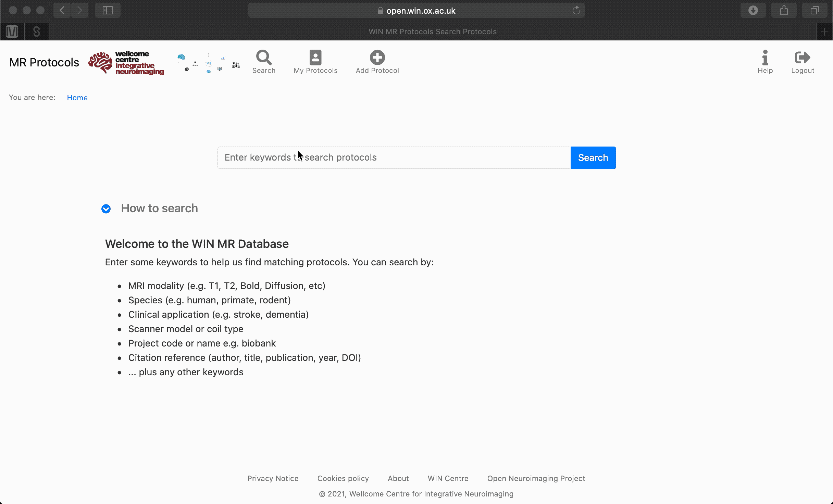Follow the Home breadcrumb link

(x=77, y=98)
